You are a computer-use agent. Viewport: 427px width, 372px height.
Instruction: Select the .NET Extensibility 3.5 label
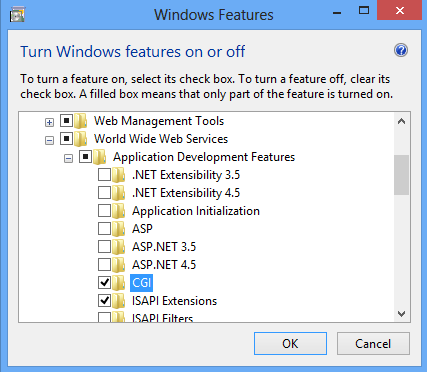tap(186, 175)
